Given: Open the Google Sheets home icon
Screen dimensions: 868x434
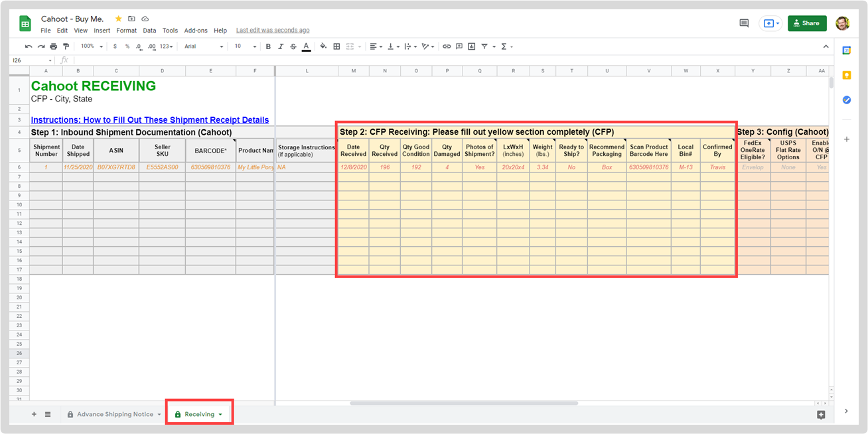Looking at the screenshot, I should pos(25,24).
